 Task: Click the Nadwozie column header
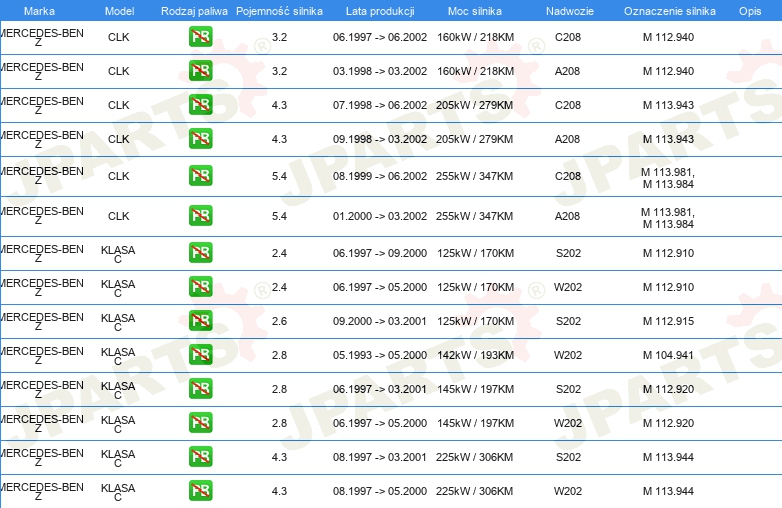pos(570,11)
